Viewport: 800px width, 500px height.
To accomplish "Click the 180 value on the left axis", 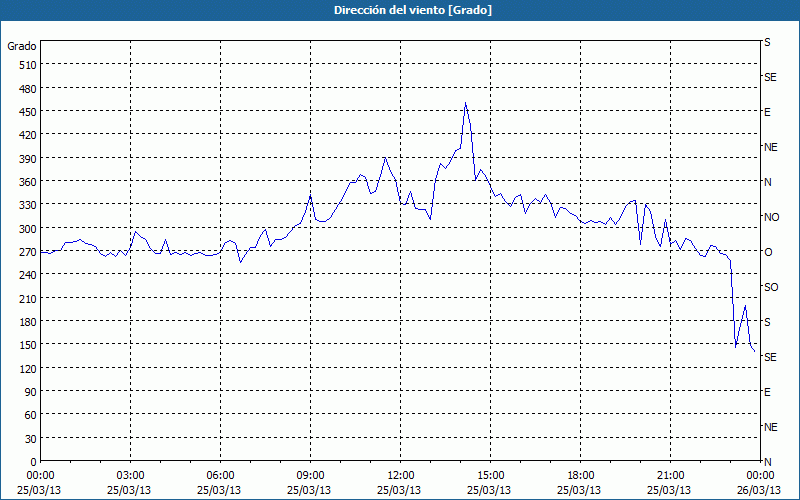I will point(28,322).
